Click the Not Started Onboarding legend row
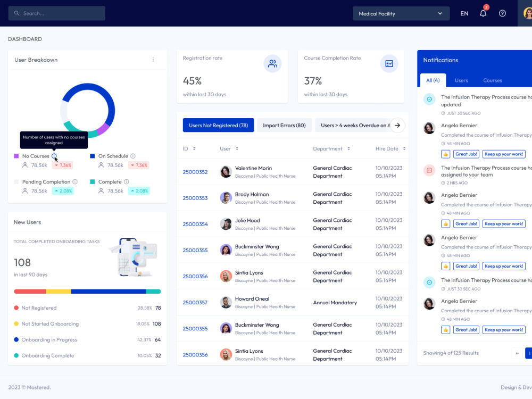The width and height of the screenshot is (532, 399). click(x=87, y=324)
